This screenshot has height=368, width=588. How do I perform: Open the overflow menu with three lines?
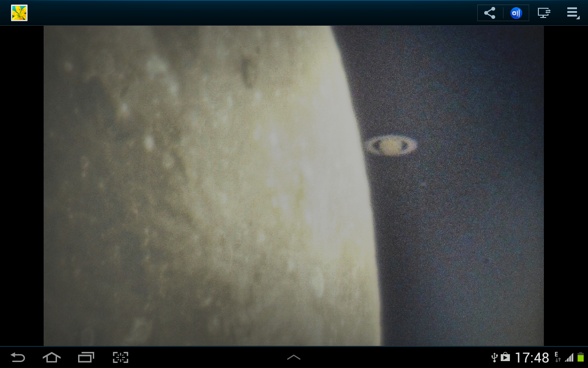point(572,13)
